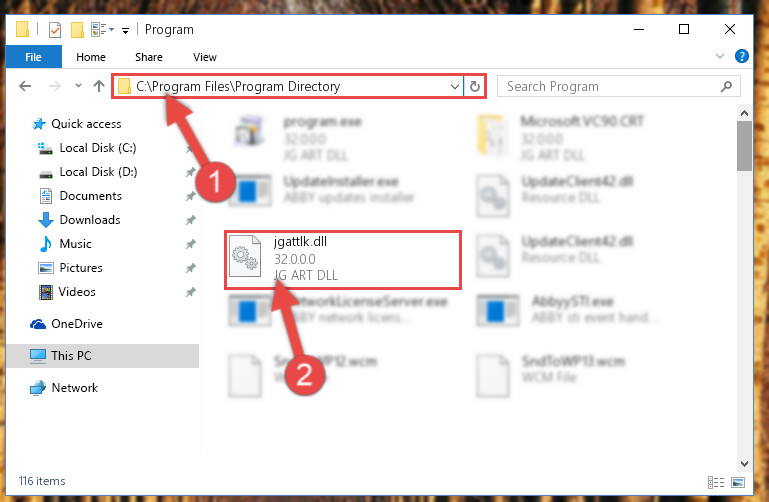
Task: Click the search magnifier icon
Action: 726,87
